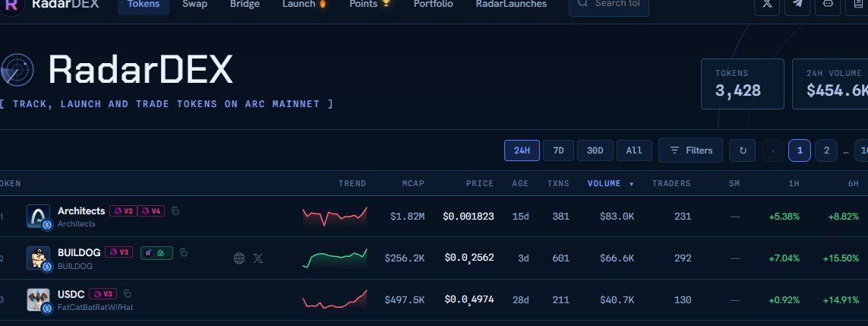Open BUILDOG X social icon
868x326 pixels.
(x=258, y=258)
